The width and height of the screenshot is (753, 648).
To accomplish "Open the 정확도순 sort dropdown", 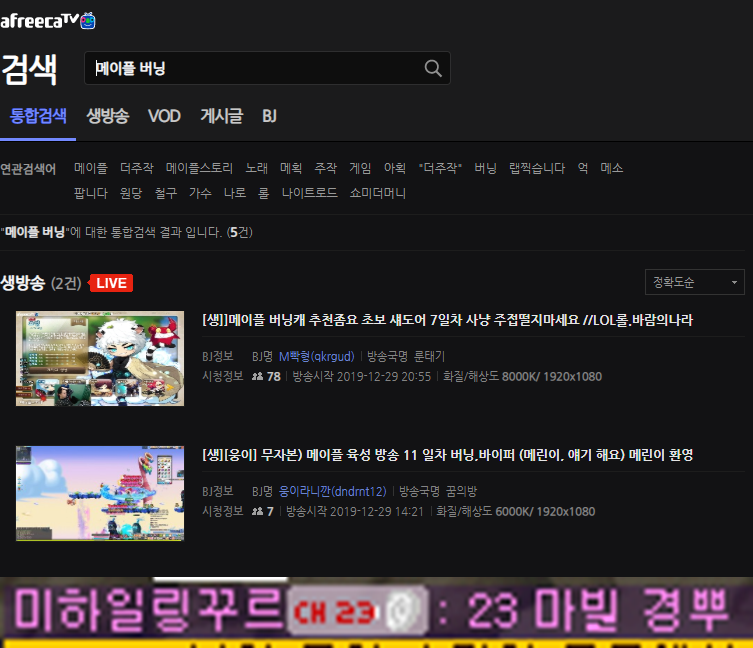I will pos(694,282).
